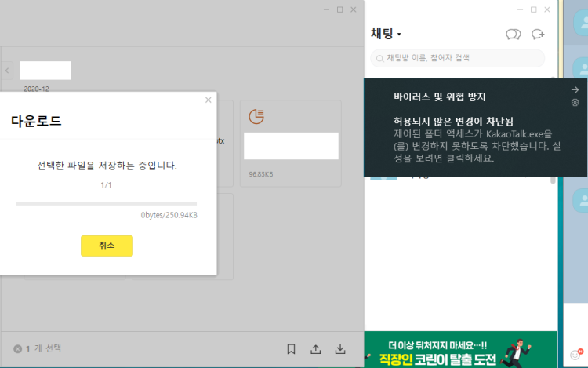Click the bookmark icon in bottom toolbar
The height and width of the screenshot is (368, 588).
[x=291, y=348]
